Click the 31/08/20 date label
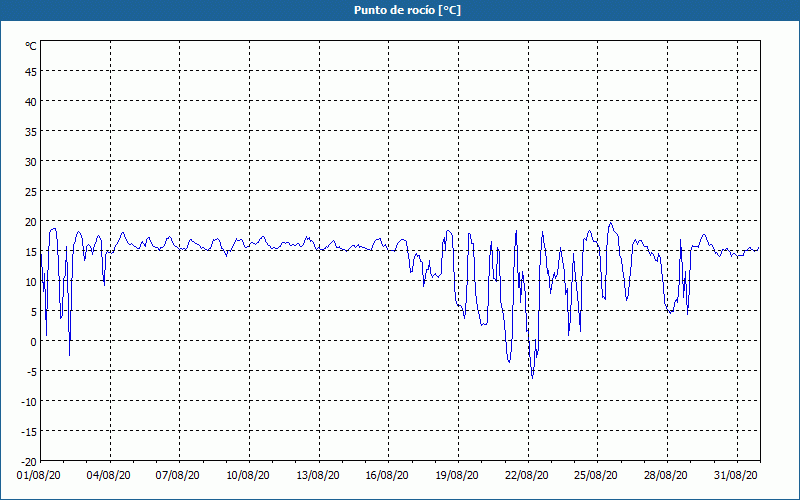The image size is (800, 500). [736, 475]
